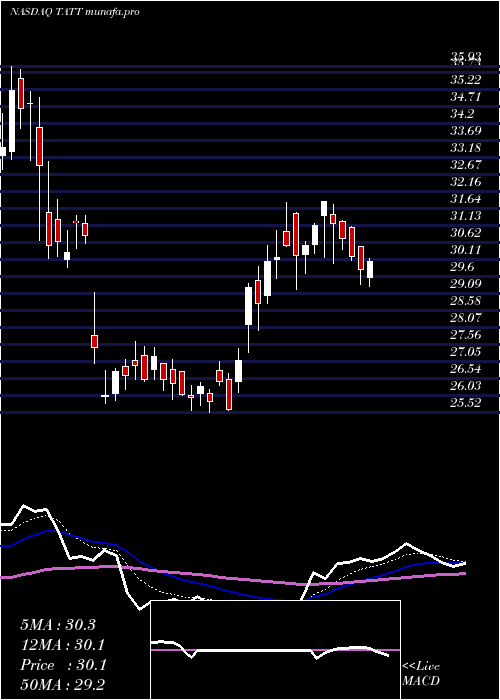Click the 32.67 price level label
This screenshot has height=700, width=500.
(466, 164)
